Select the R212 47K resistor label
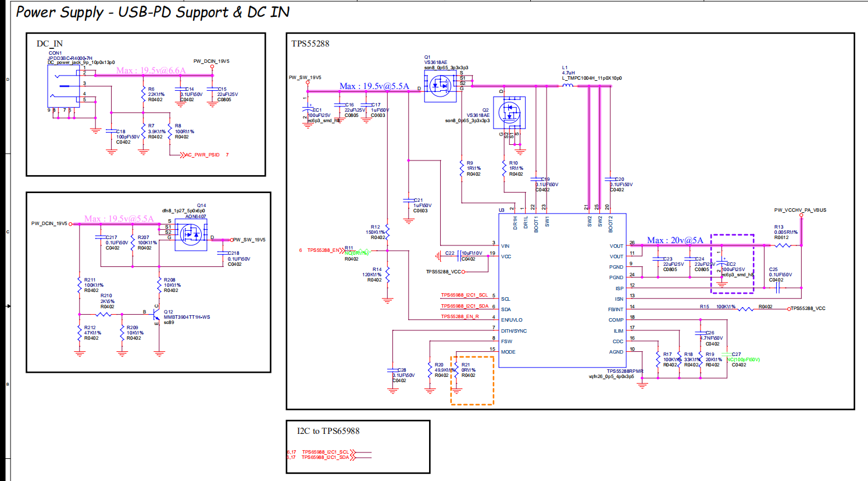The height and width of the screenshot is (481, 868). click(x=92, y=333)
